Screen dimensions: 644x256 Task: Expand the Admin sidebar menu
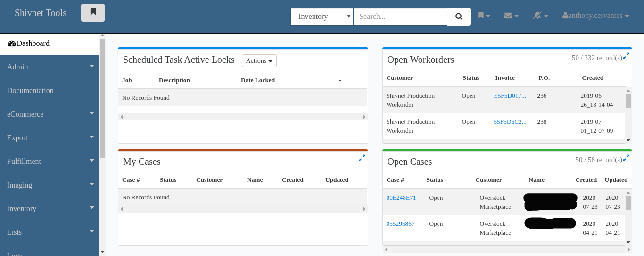click(50, 67)
